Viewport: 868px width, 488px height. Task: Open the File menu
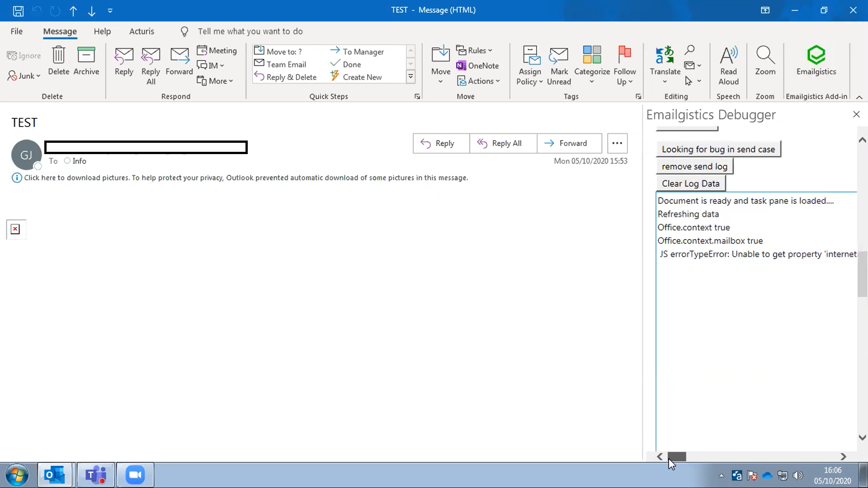[x=16, y=31]
